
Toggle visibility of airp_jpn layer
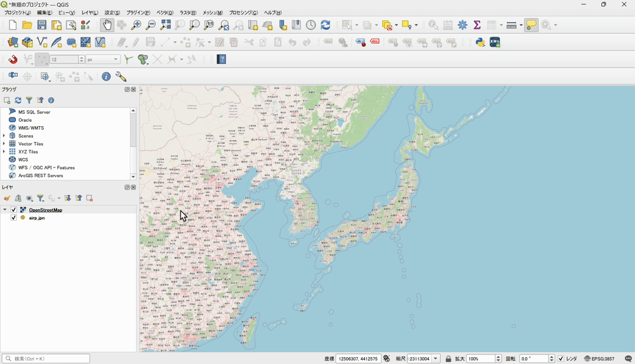[13, 218]
